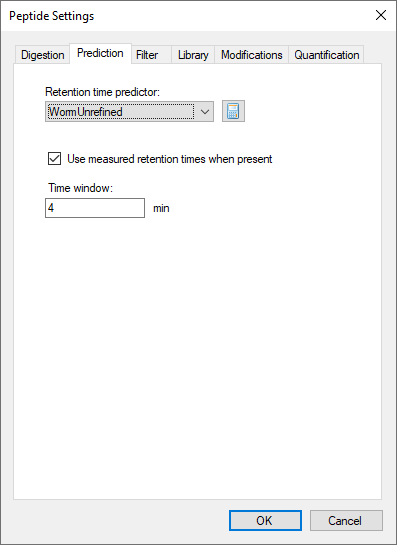The image size is (397, 545).
Task: Click the 'min' unit label
Action: pos(161,208)
